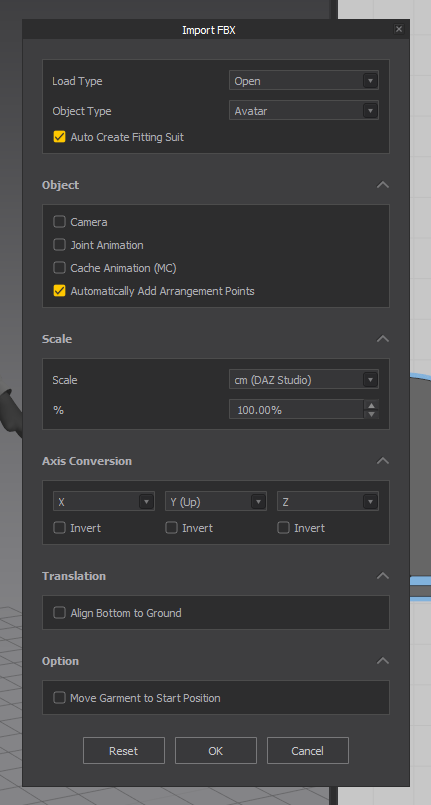Confirm import with OK button
431x805 pixels.
pyautogui.click(x=216, y=751)
